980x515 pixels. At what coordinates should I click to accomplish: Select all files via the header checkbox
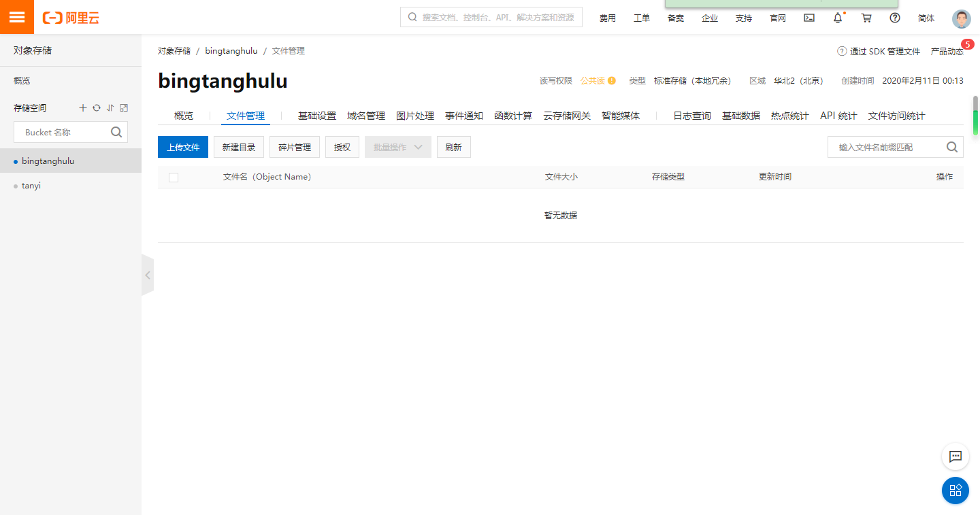point(174,177)
